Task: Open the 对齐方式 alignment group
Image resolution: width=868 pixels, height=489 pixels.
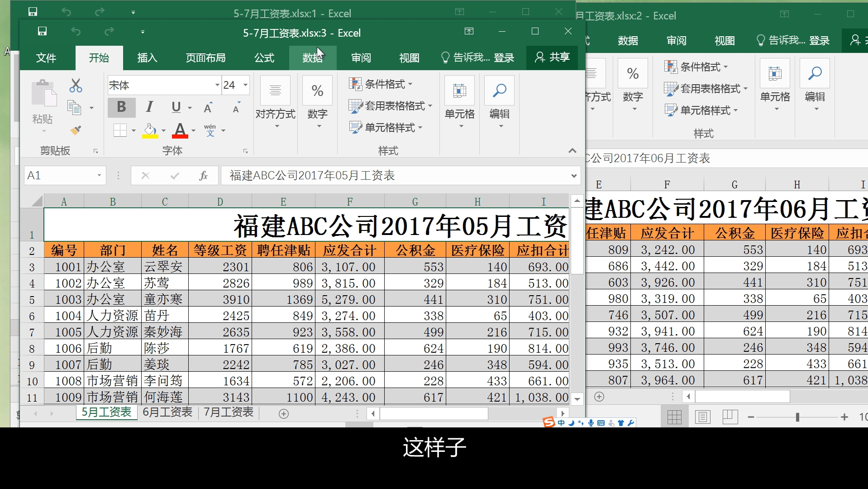Action: pos(275,103)
